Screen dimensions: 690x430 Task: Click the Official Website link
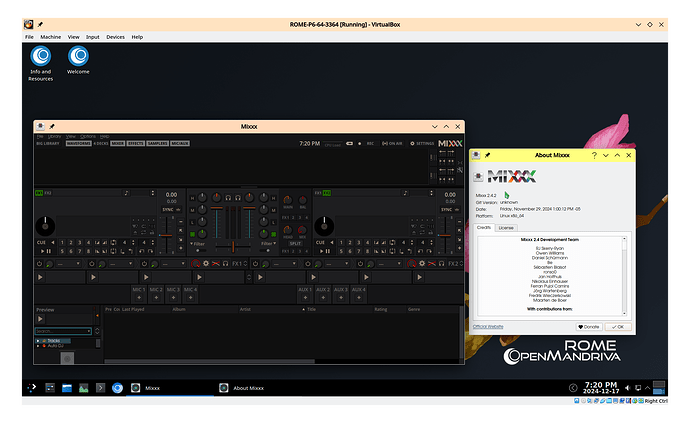[488, 327]
